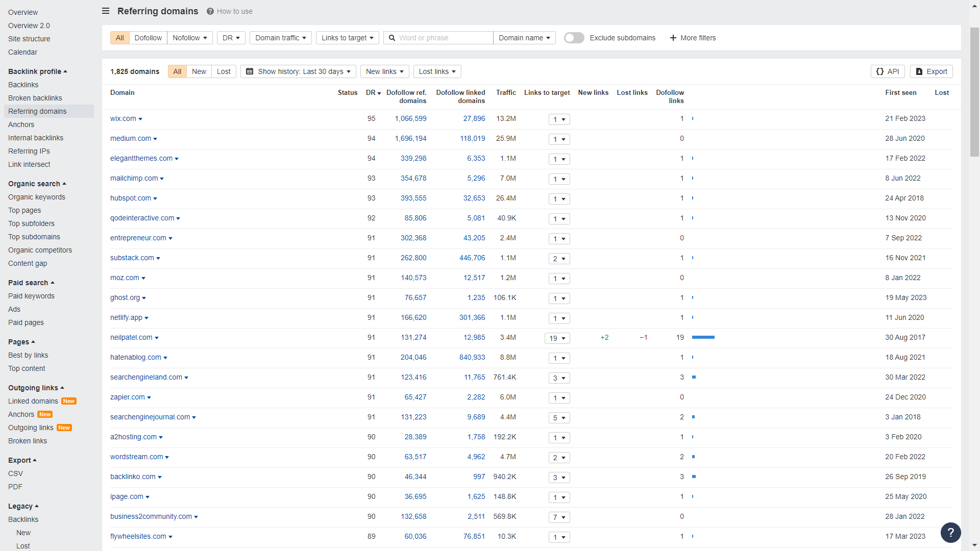Sort by First seen column header

[x=901, y=92]
